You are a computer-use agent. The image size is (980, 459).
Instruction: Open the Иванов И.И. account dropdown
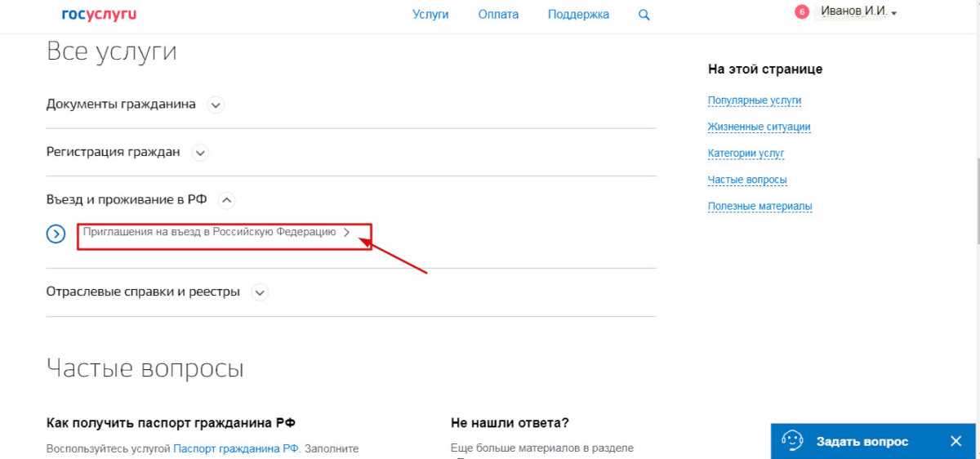(858, 12)
